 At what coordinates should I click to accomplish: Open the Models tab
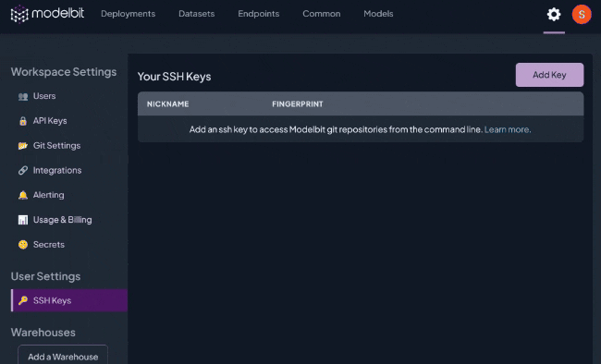378,14
